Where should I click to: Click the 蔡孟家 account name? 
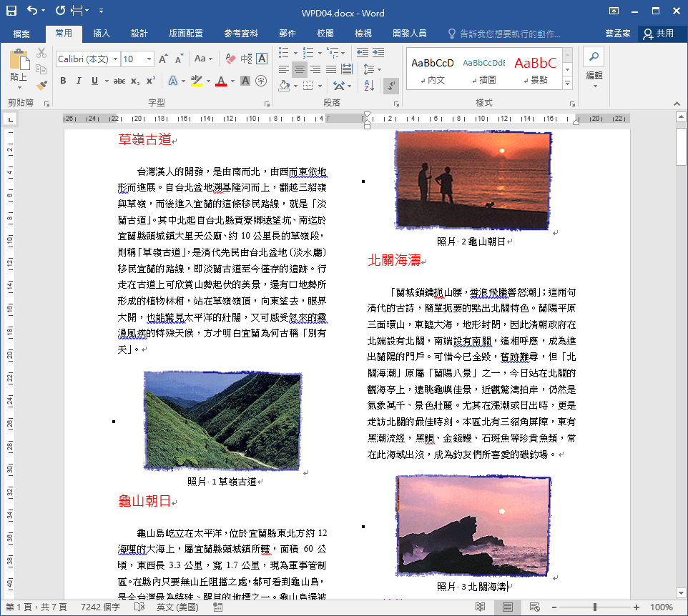click(x=618, y=34)
